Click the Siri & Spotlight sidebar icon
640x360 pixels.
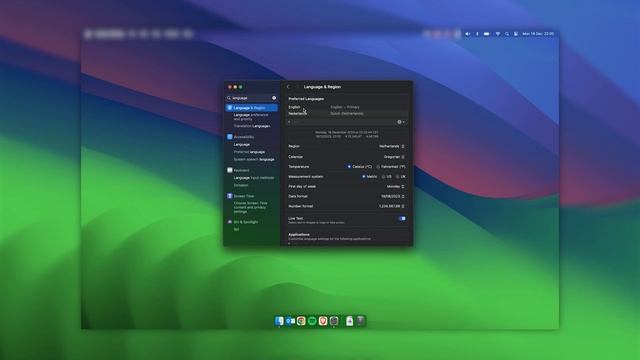tap(230, 222)
